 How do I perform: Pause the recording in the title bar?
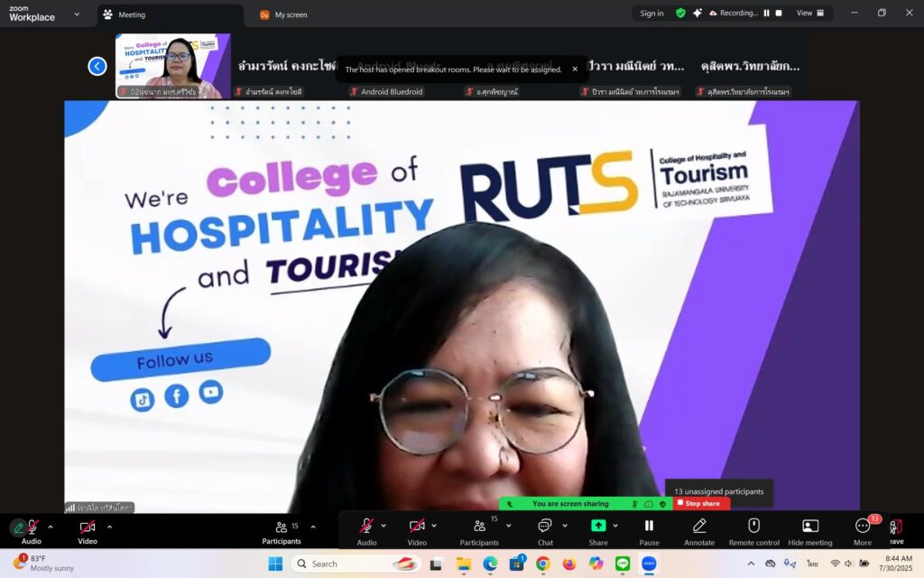pos(767,13)
